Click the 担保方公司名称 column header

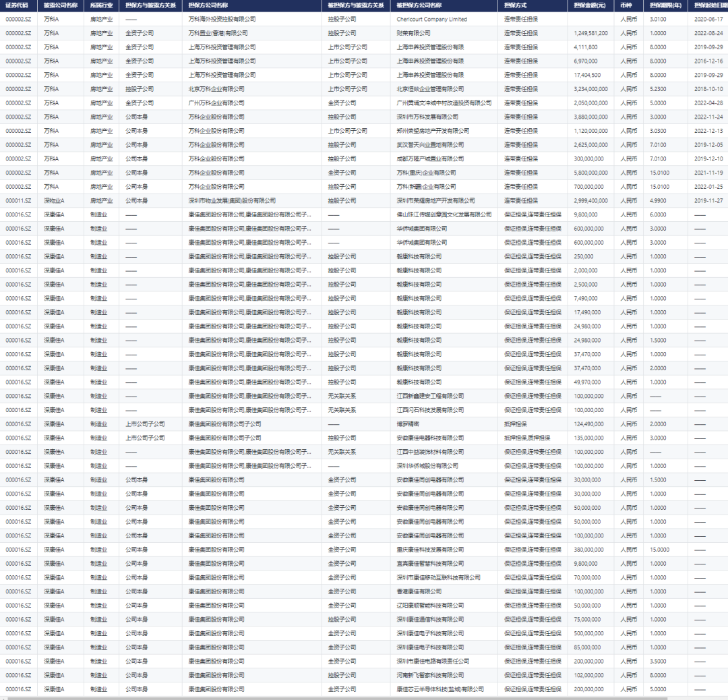coord(208,5)
